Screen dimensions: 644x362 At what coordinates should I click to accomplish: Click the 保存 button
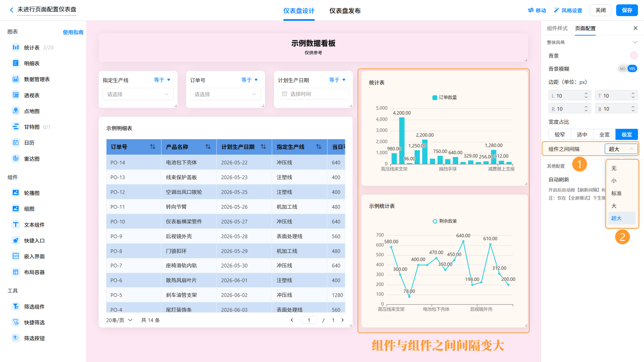(627, 10)
